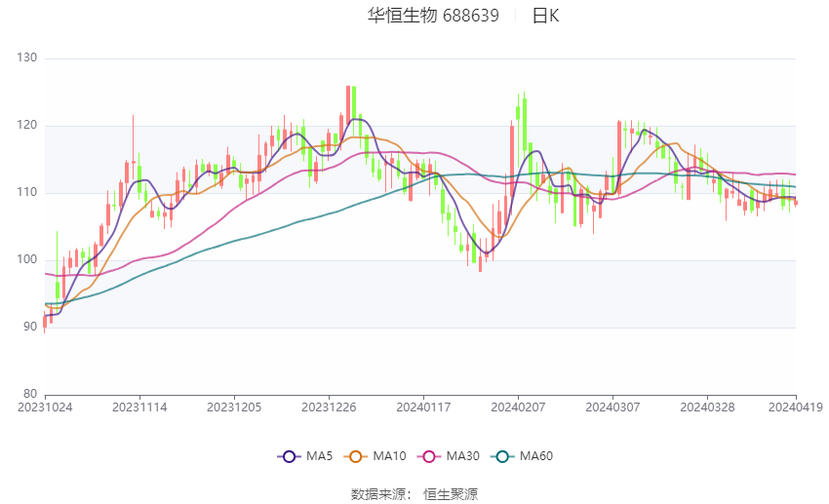Toggle the MA30 pink legend circle
The width and height of the screenshot is (829, 504).
click(x=429, y=456)
